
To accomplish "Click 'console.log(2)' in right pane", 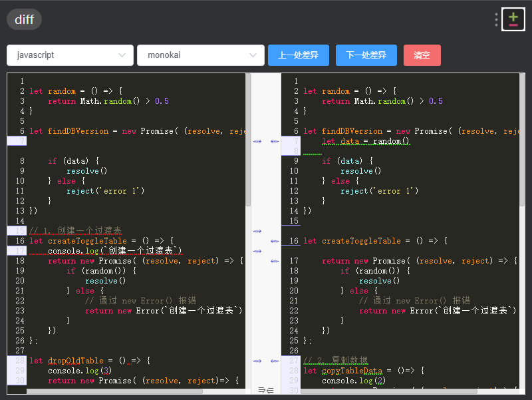I will pos(354,380).
